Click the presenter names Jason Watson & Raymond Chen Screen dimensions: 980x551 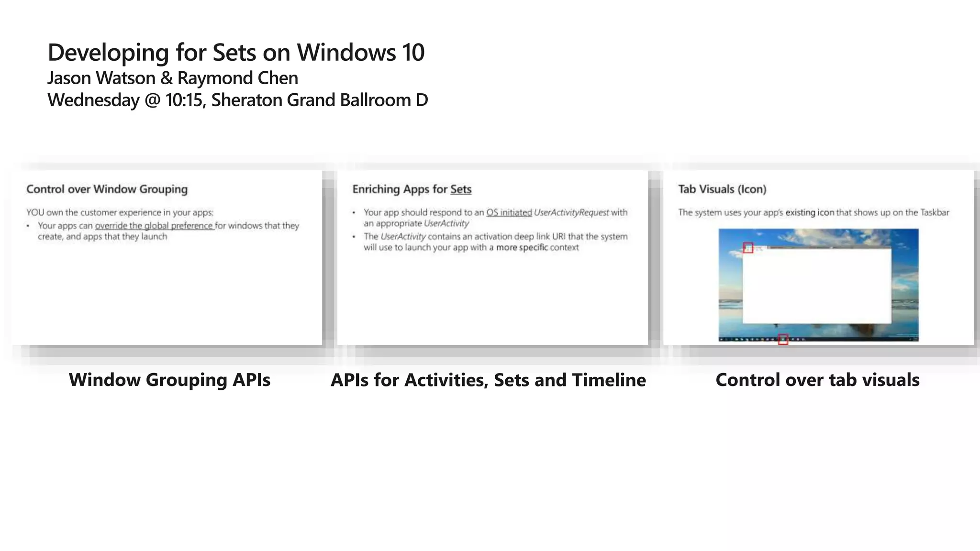pos(173,78)
